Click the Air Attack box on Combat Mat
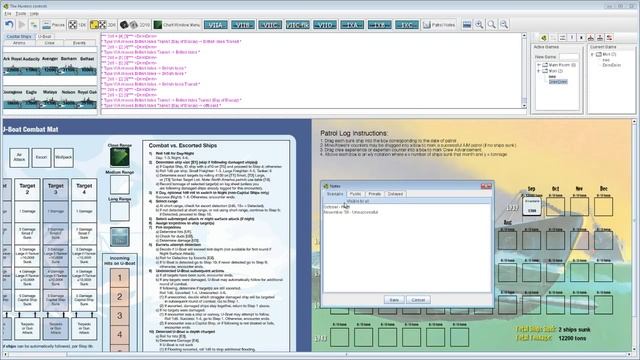The height and width of the screenshot is (360, 640). 19,158
